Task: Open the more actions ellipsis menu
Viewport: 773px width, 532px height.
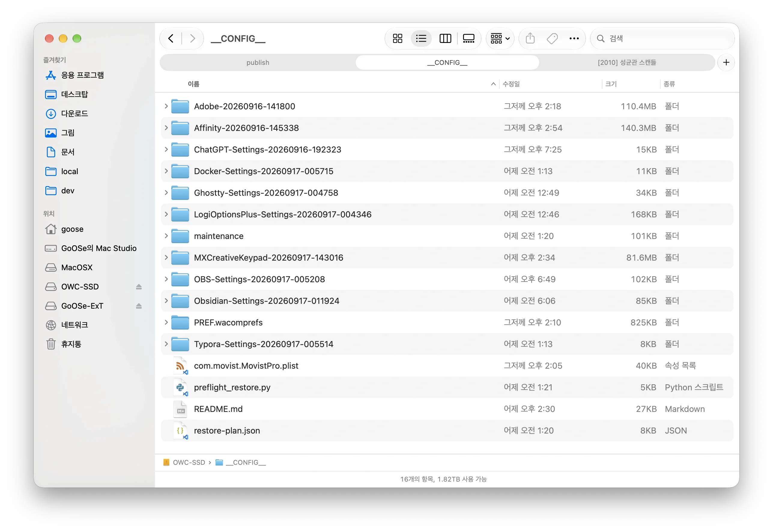Action: [x=574, y=39]
